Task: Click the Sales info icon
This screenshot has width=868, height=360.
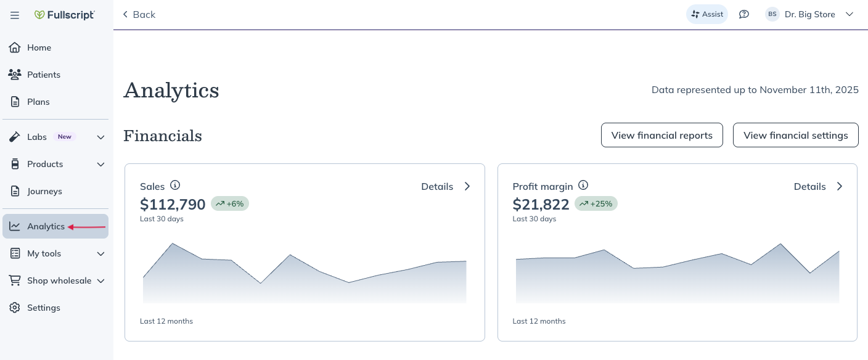Action: [175, 185]
